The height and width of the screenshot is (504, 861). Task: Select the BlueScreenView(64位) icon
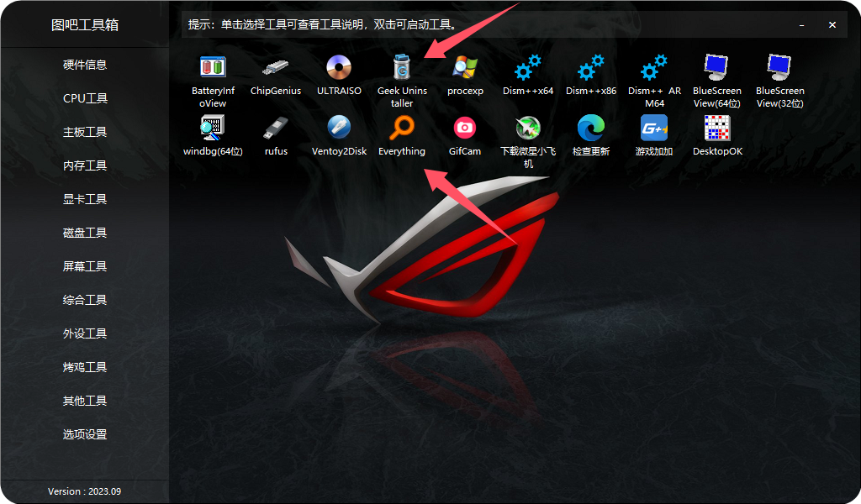tap(716, 67)
